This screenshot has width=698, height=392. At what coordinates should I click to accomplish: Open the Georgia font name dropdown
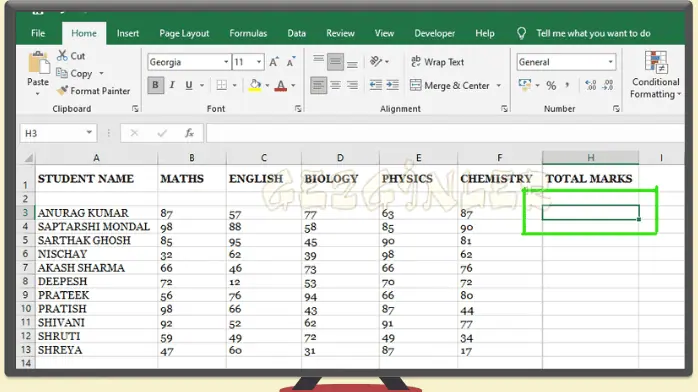click(226, 62)
